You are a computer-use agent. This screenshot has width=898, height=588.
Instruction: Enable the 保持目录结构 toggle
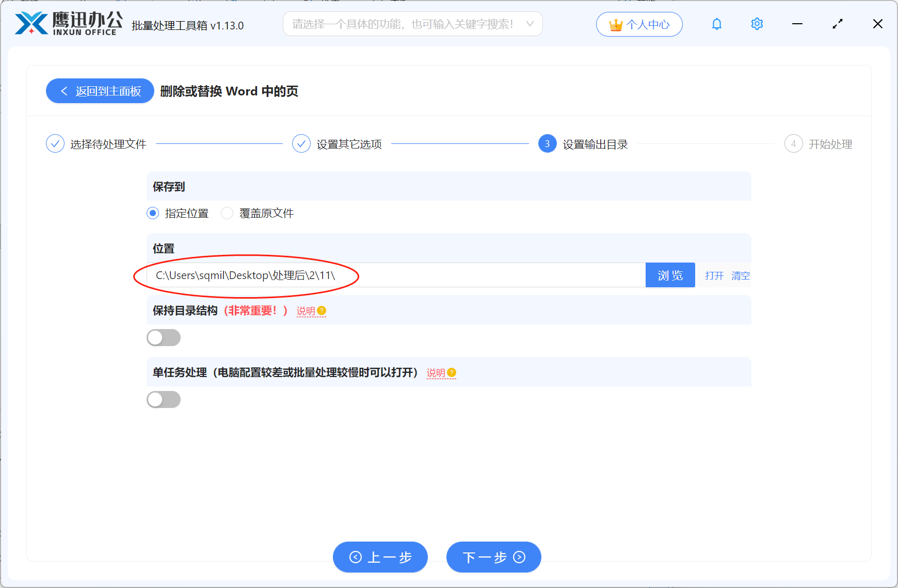tap(164, 337)
